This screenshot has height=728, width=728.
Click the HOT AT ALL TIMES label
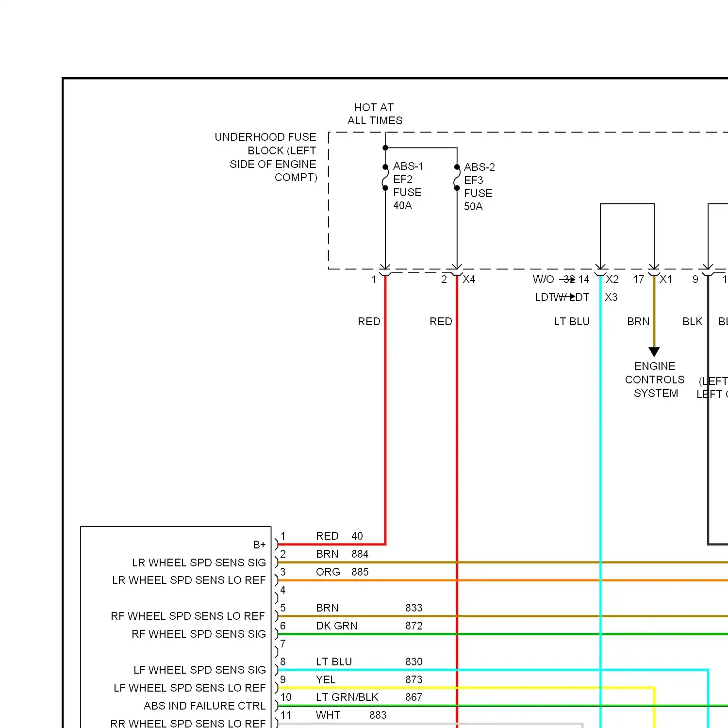pyautogui.click(x=375, y=114)
